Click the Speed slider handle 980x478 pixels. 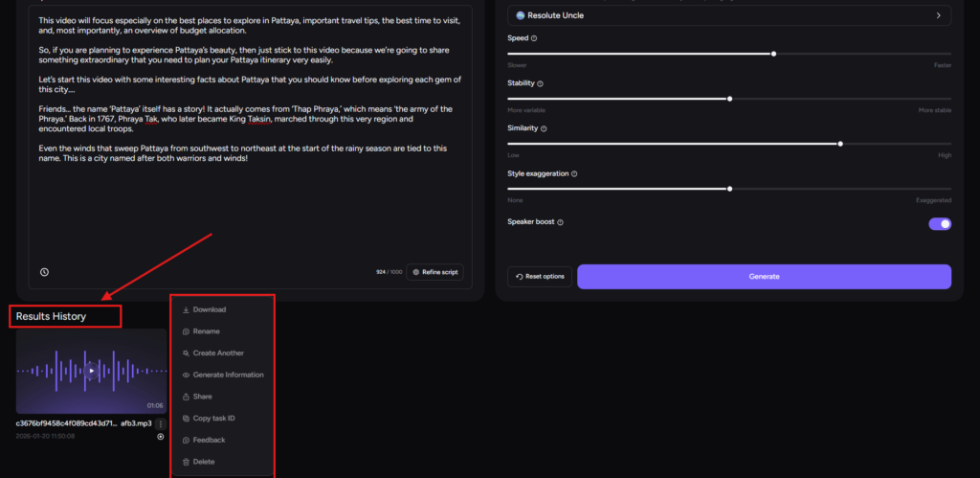tap(773, 54)
